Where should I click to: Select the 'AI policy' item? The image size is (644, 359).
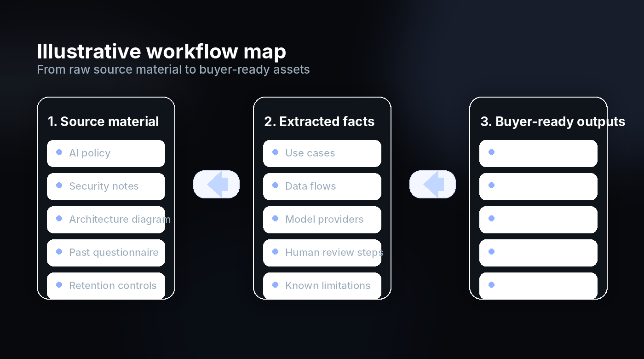click(106, 153)
